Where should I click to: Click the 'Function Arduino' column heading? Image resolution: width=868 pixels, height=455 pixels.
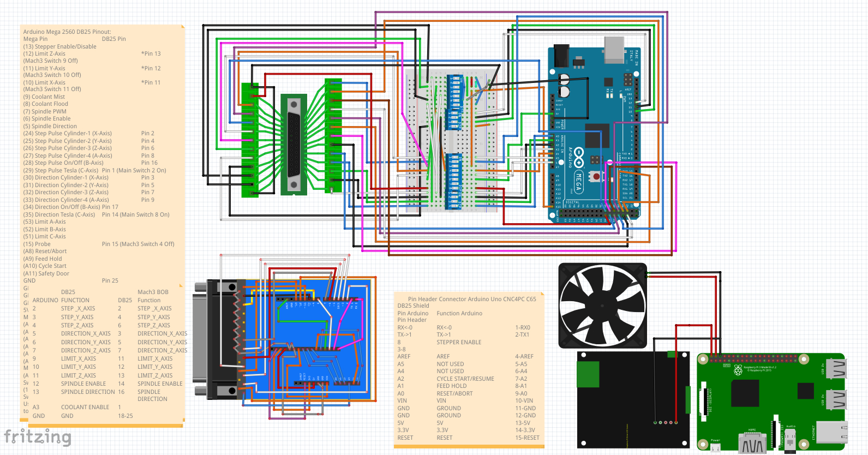459,313
